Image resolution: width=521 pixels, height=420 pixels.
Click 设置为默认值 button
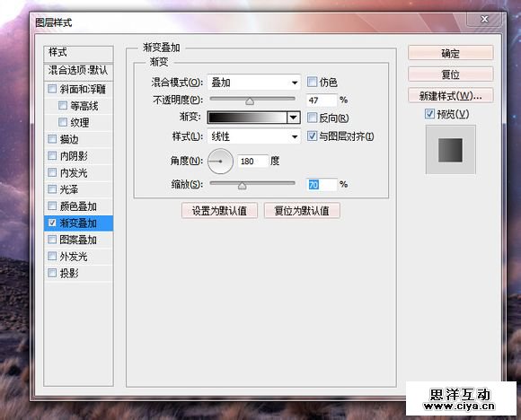coord(219,211)
